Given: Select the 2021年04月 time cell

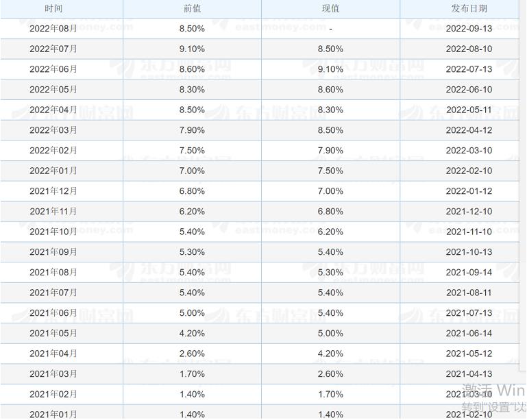Looking at the screenshot, I should [53, 354].
